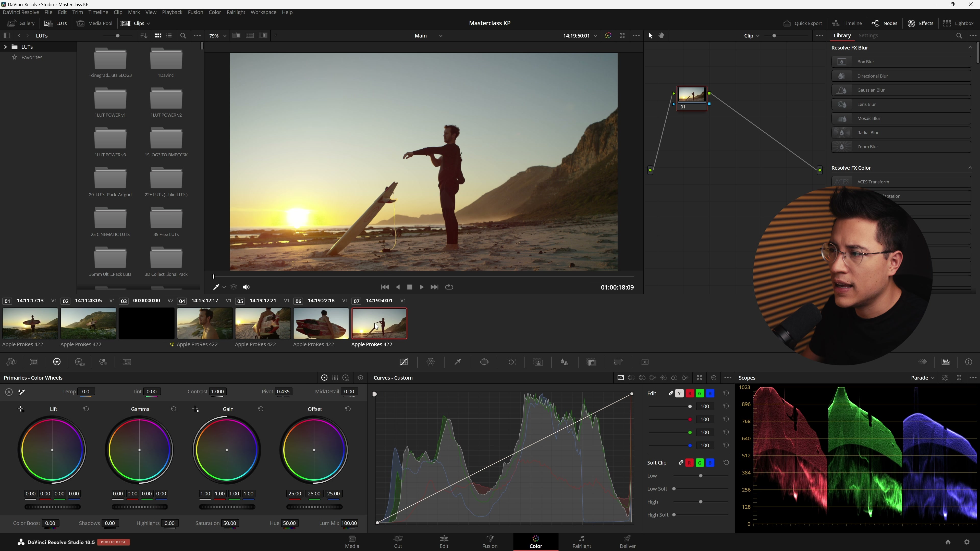Click the Quick Export button
Screen dimensions: 980x551
tap(803, 23)
